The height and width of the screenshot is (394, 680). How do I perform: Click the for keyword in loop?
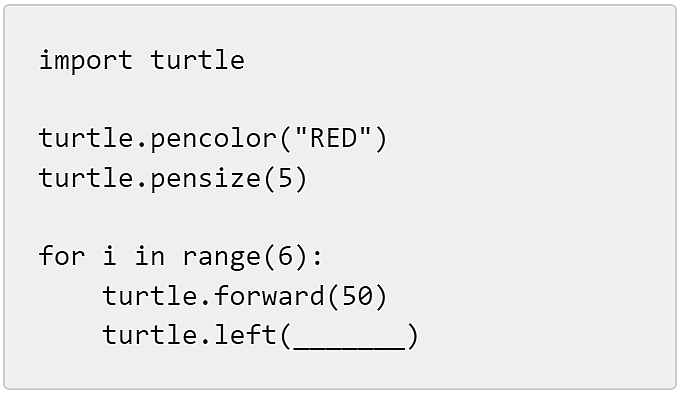(62, 255)
